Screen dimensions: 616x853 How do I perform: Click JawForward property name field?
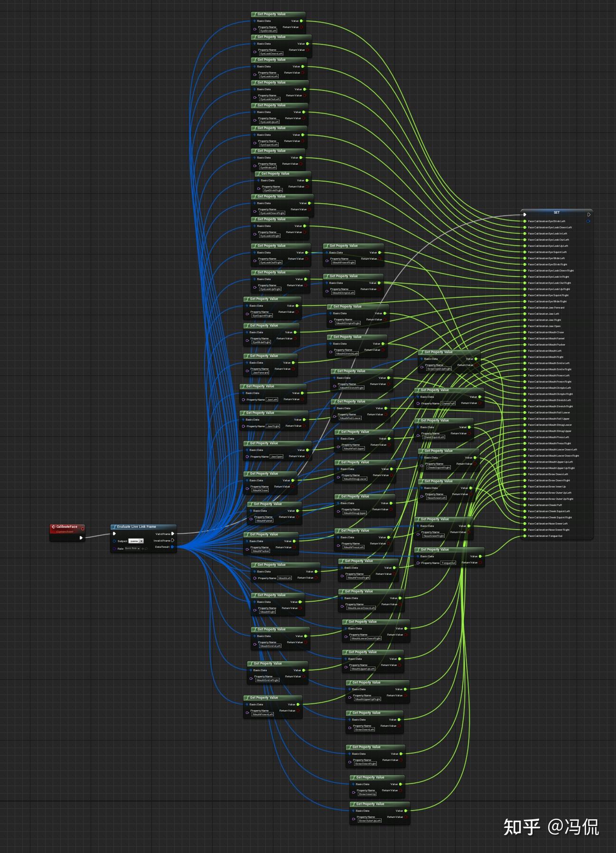point(261,373)
